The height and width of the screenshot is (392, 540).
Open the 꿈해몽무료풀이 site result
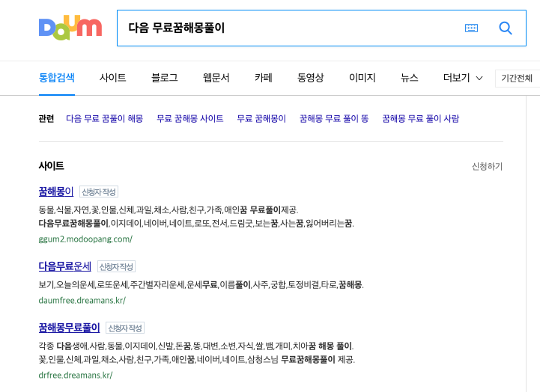69,328
